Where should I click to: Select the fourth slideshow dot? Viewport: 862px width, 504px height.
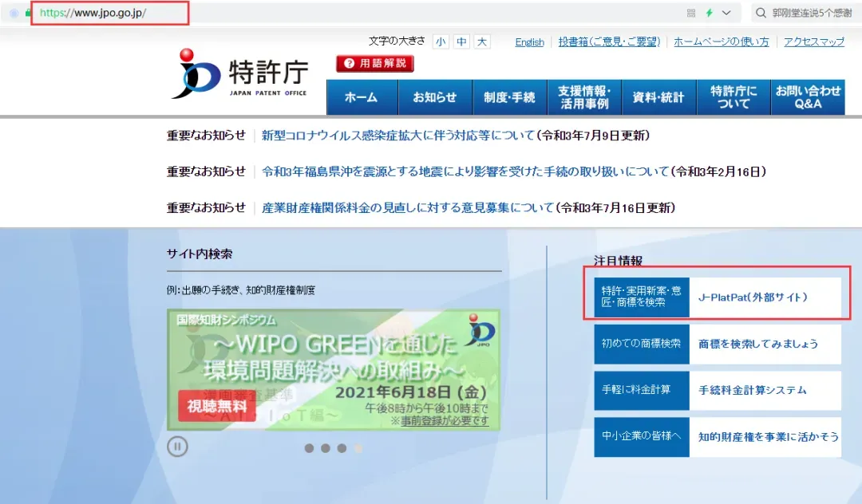click(x=358, y=448)
